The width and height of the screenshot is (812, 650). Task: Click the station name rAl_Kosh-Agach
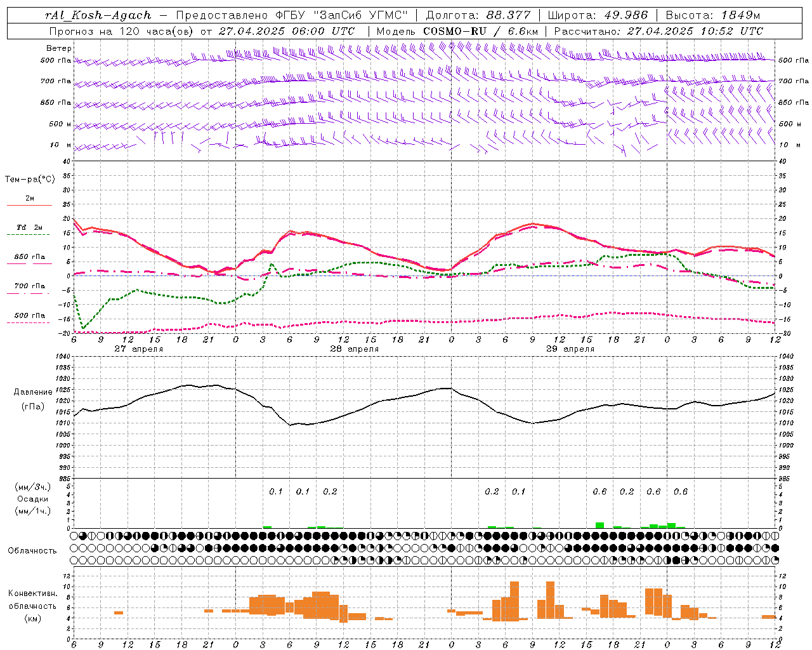[98, 15]
